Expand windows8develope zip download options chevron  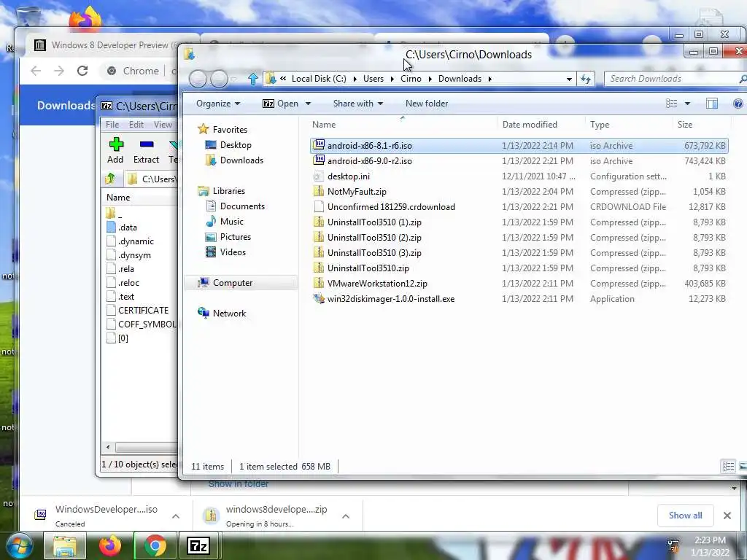(x=346, y=516)
